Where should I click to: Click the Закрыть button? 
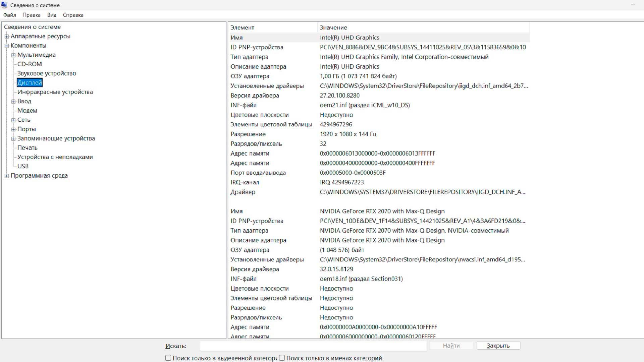[x=498, y=346]
